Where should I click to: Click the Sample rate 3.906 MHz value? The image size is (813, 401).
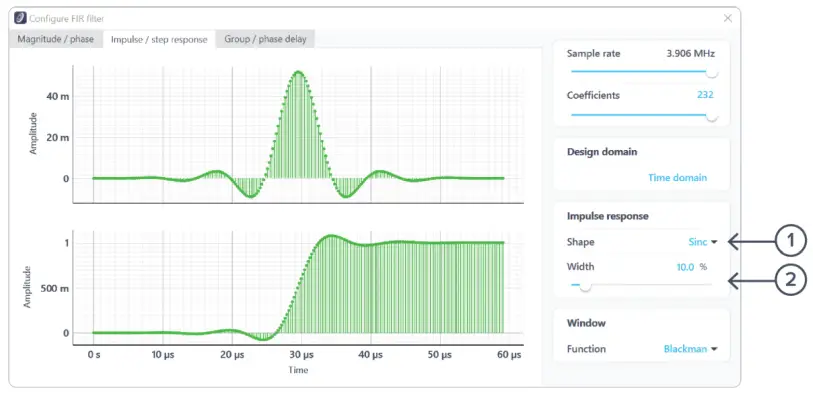point(688,53)
